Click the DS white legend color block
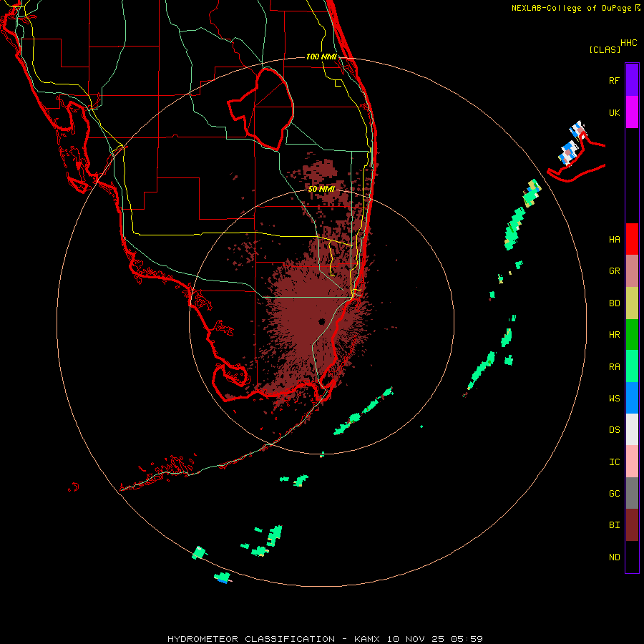This screenshot has height=644, width=644. [x=632, y=429]
